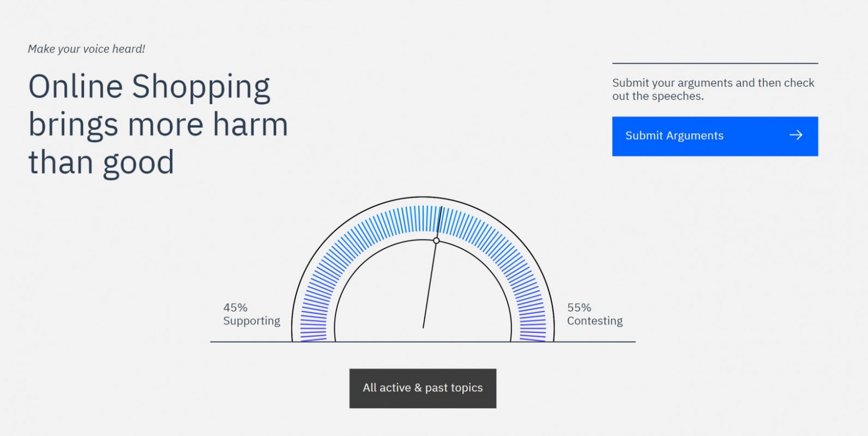Click the 'brings more harm' headline line
This screenshot has height=436, width=868.
(x=158, y=124)
